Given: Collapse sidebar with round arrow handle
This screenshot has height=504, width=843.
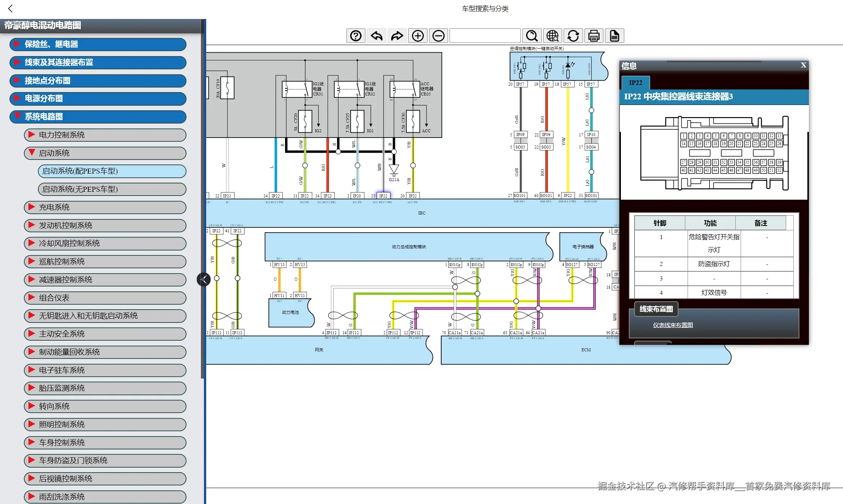Looking at the screenshot, I should (x=204, y=280).
